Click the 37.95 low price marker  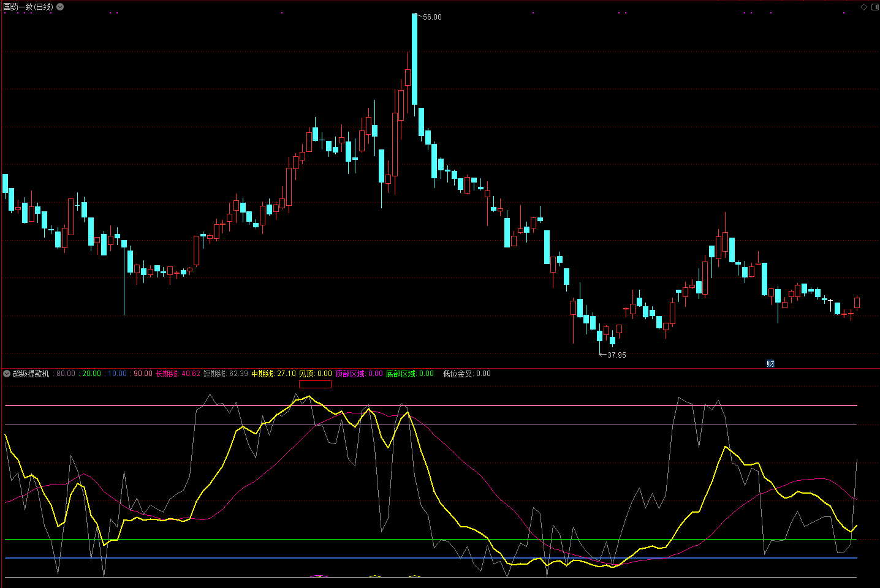616,355
